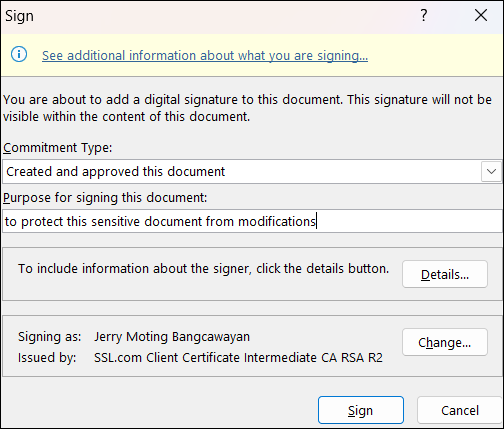Image resolution: width=504 pixels, height=429 pixels.
Task: Select the 'Created and approved this document' combo box
Action: click(x=252, y=172)
